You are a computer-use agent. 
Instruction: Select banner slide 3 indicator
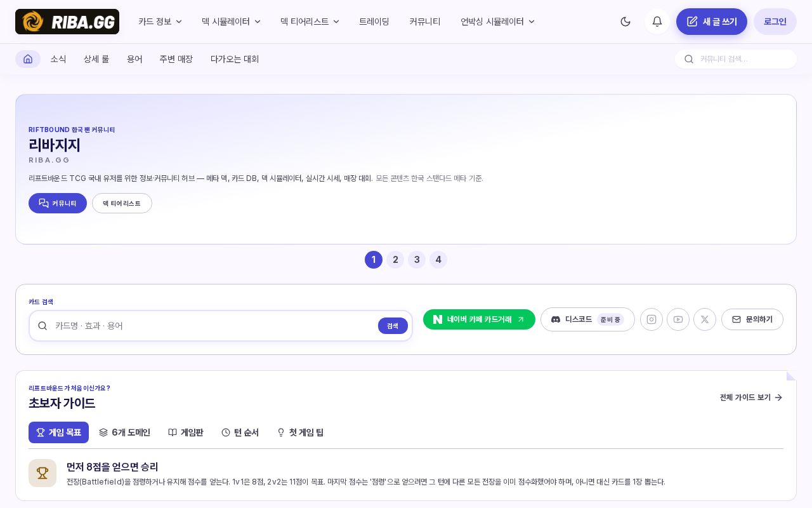point(417,260)
